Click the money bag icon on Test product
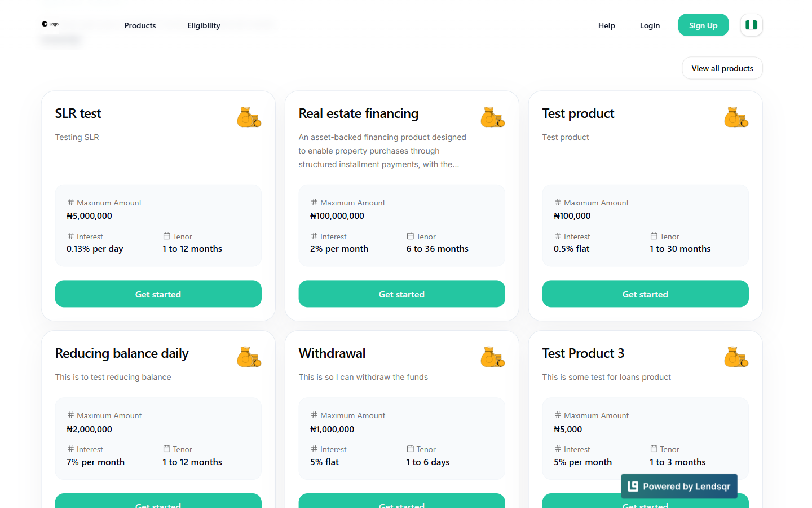 tap(736, 117)
